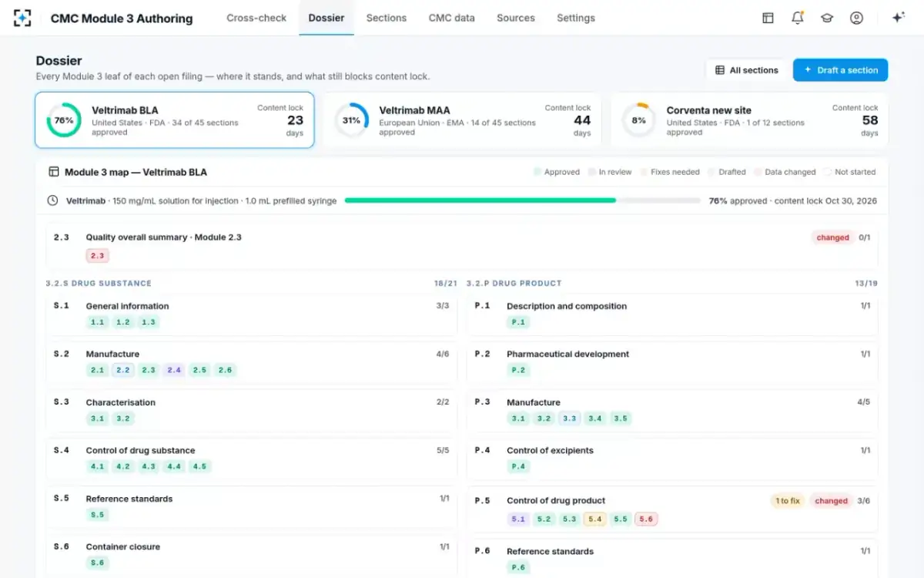The width and height of the screenshot is (924, 578).
Task: Click Draft a section button
Action: tap(841, 70)
